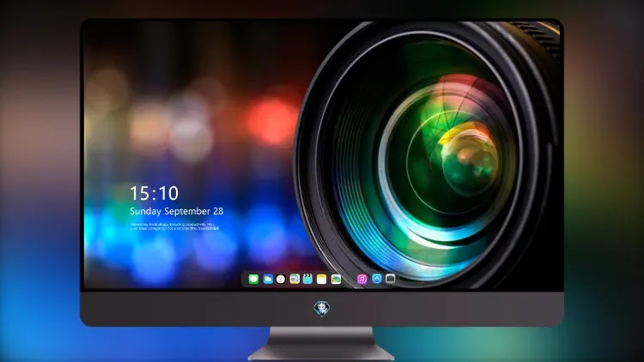The height and width of the screenshot is (362, 644).
Task: Click the Sunday September 28 date text
Action: point(177,211)
